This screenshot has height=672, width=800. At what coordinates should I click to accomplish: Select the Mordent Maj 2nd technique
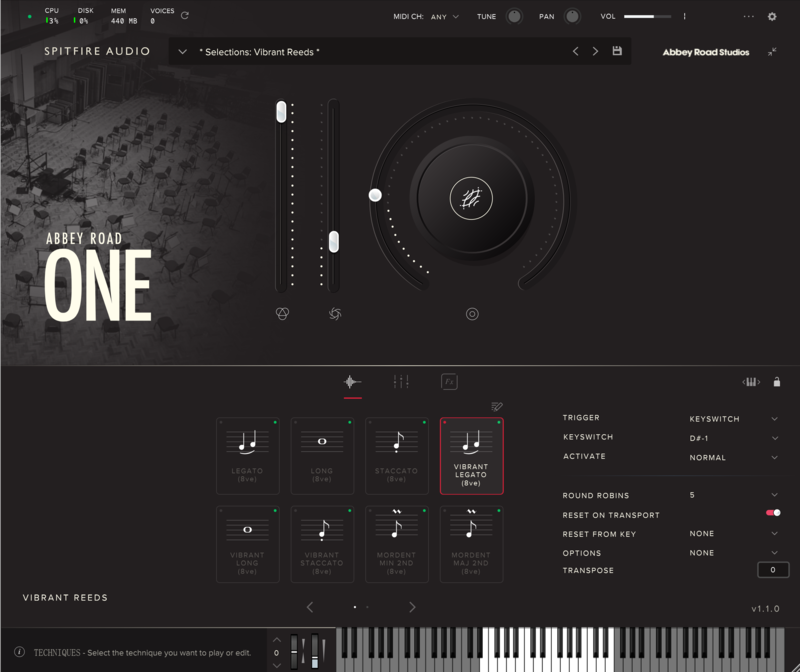(471, 544)
